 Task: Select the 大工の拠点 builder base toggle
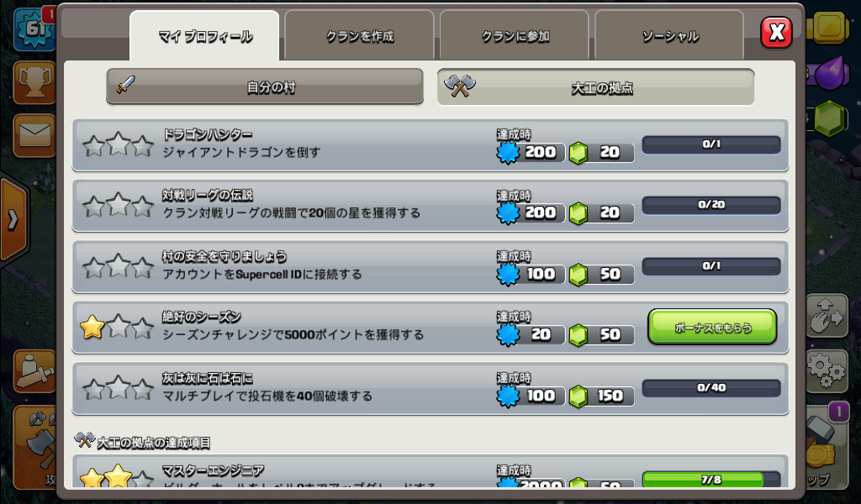[596, 87]
